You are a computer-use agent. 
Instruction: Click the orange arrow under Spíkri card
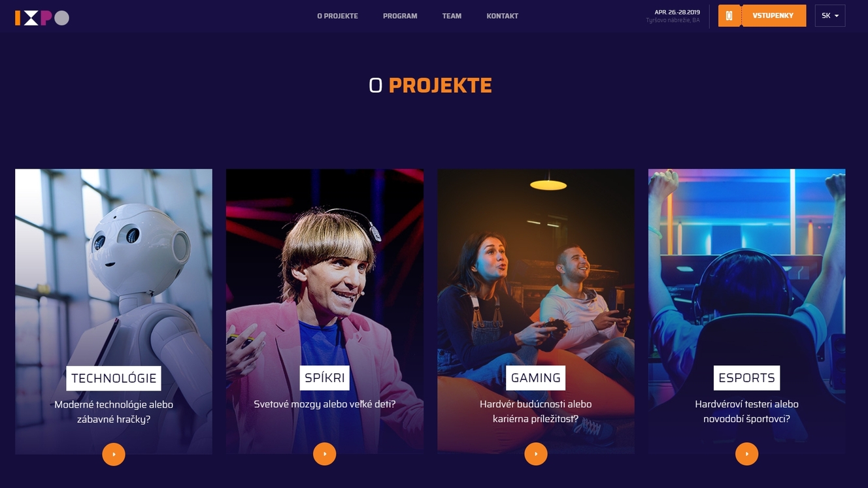[x=325, y=454]
